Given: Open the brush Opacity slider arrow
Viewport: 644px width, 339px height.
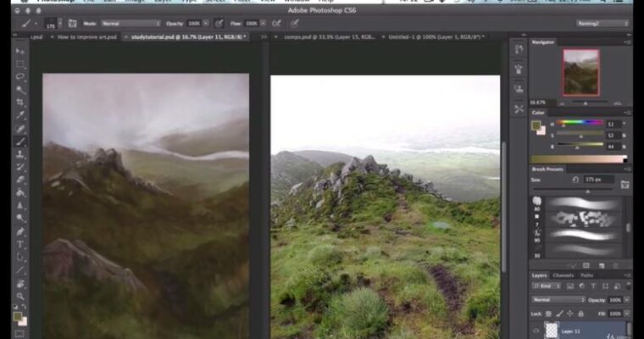Looking at the screenshot, I should [206, 24].
